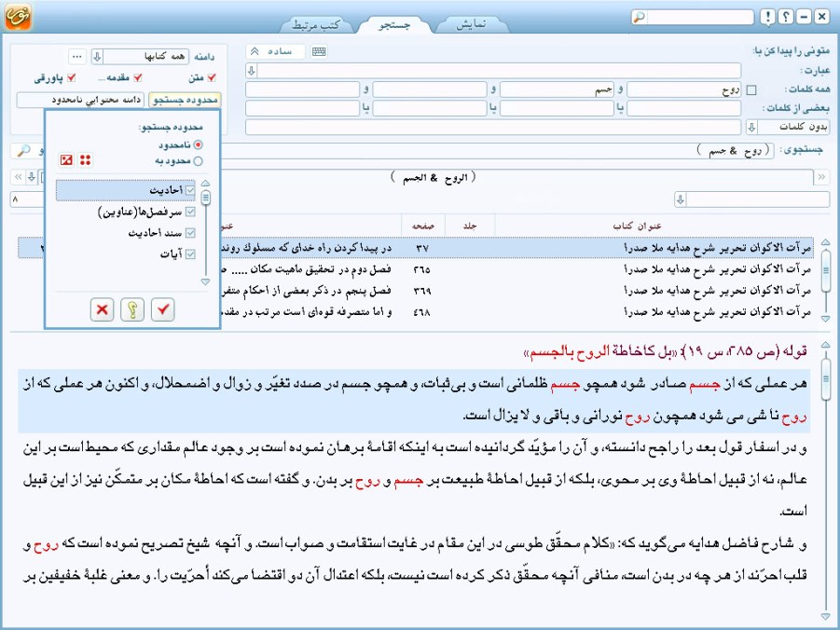840x630 pixels.
Task: Toggle the سرفصل‌ها(عناوین) checkbox
Action: pyautogui.click(x=190, y=212)
